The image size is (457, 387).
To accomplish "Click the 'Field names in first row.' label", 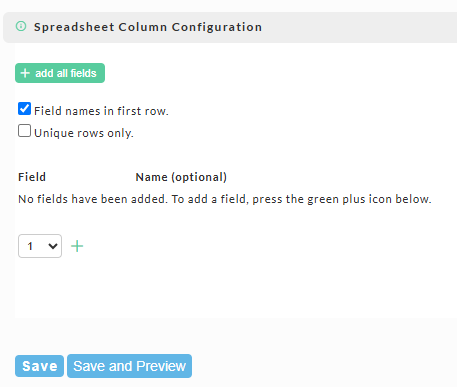I will pos(101,111).
